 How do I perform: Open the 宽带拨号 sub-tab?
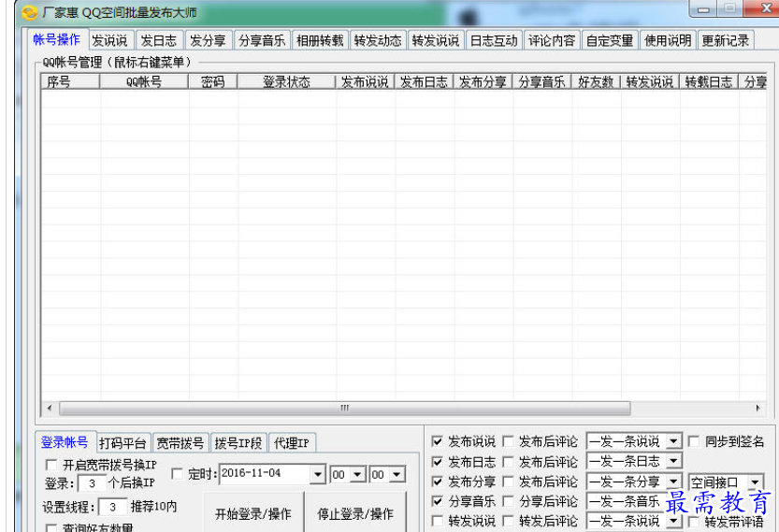[x=180, y=442]
